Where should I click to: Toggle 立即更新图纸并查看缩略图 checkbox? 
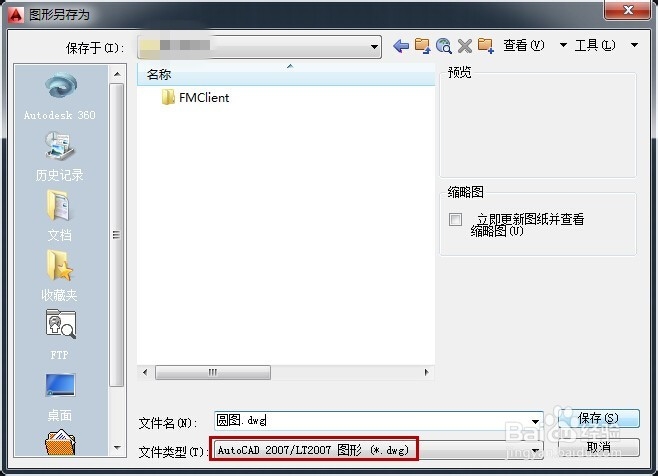coord(455,219)
